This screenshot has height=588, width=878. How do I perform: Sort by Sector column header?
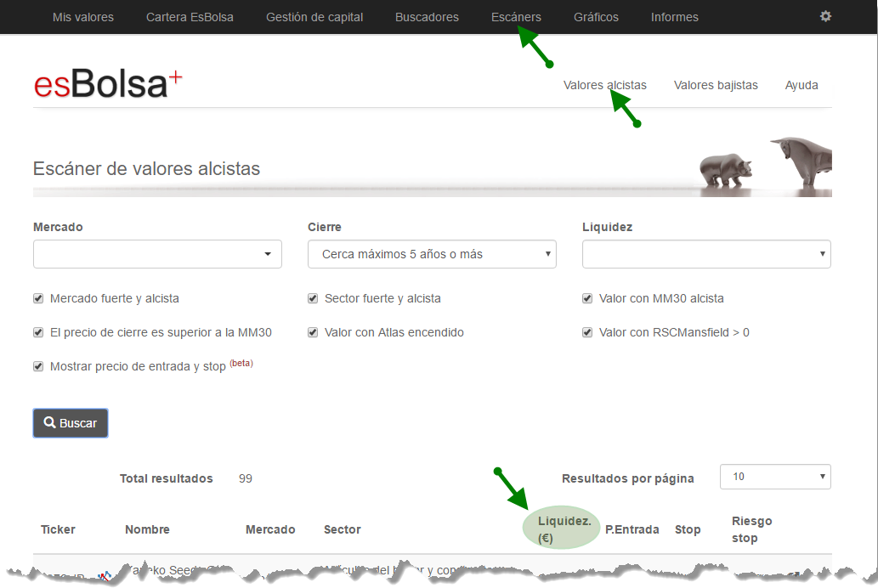point(343,529)
